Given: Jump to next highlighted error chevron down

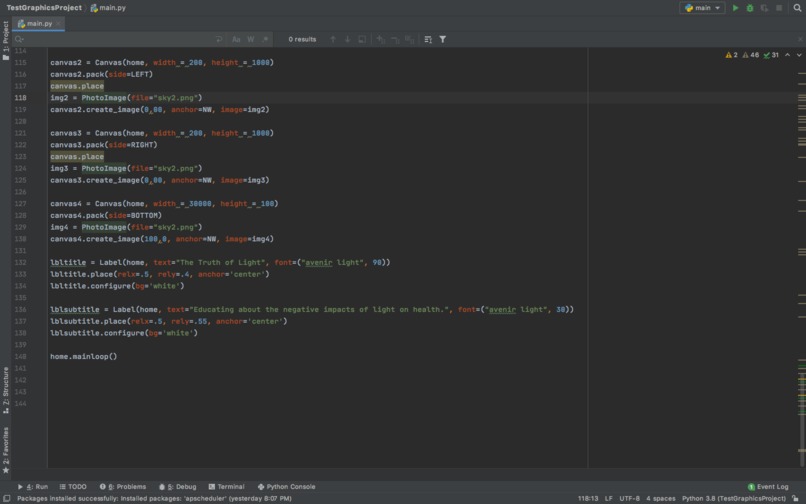Looking at the screenshot, I should 799,55.
